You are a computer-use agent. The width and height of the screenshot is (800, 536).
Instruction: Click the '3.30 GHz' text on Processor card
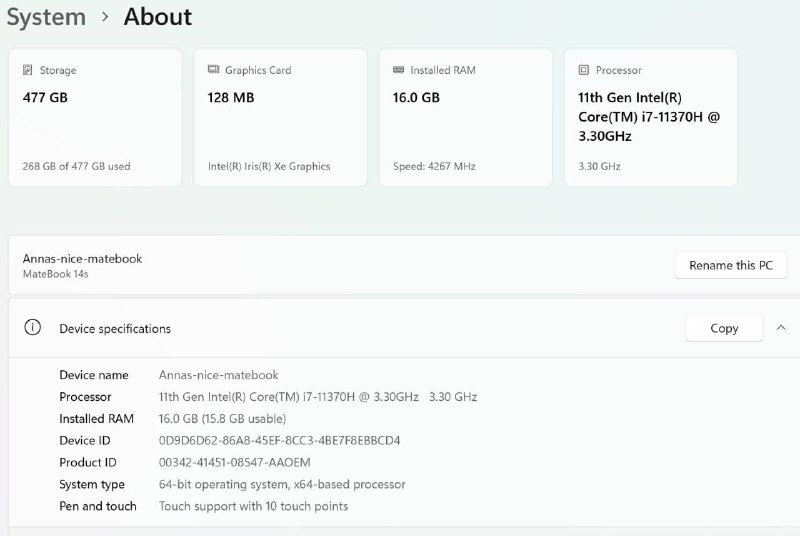tap(599, 166)
